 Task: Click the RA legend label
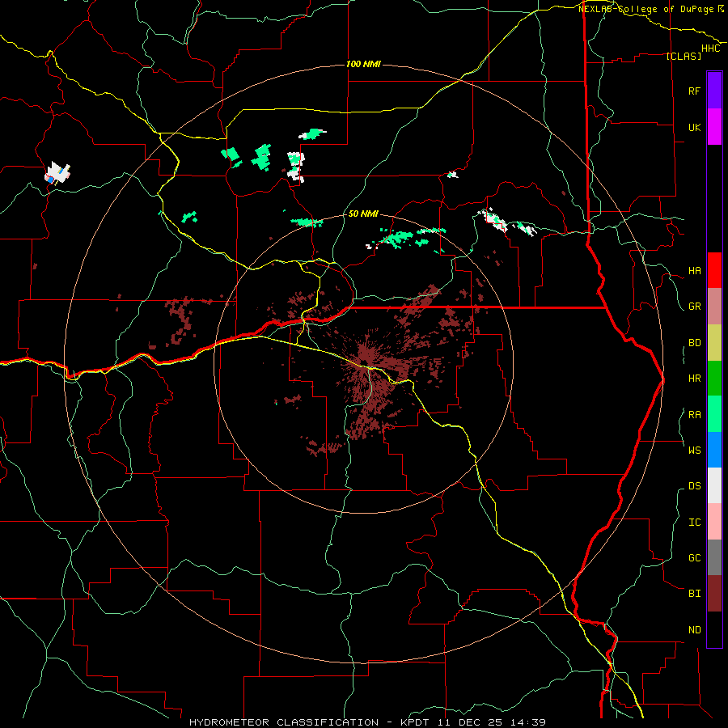pos(694,415)
